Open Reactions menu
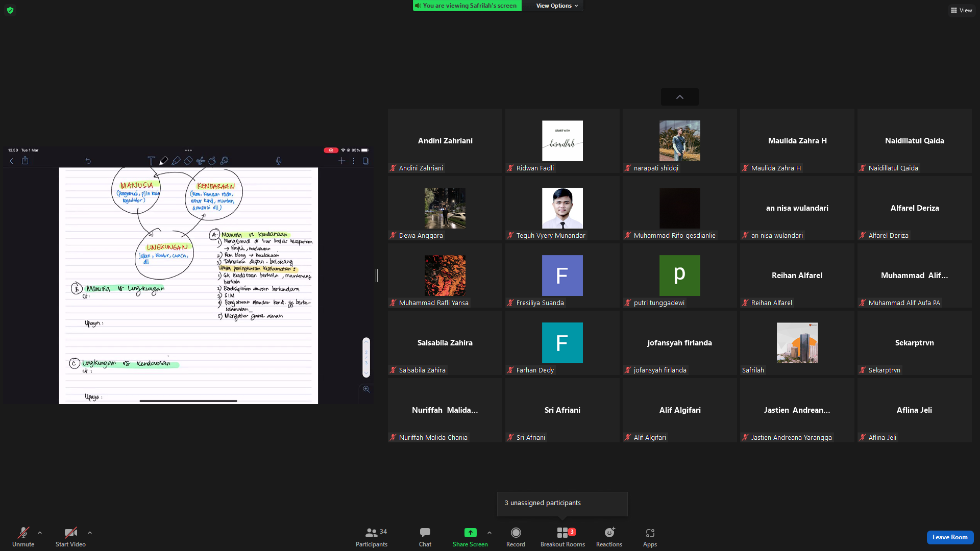This screenshot has width=980, height=551. coord(609,537)
